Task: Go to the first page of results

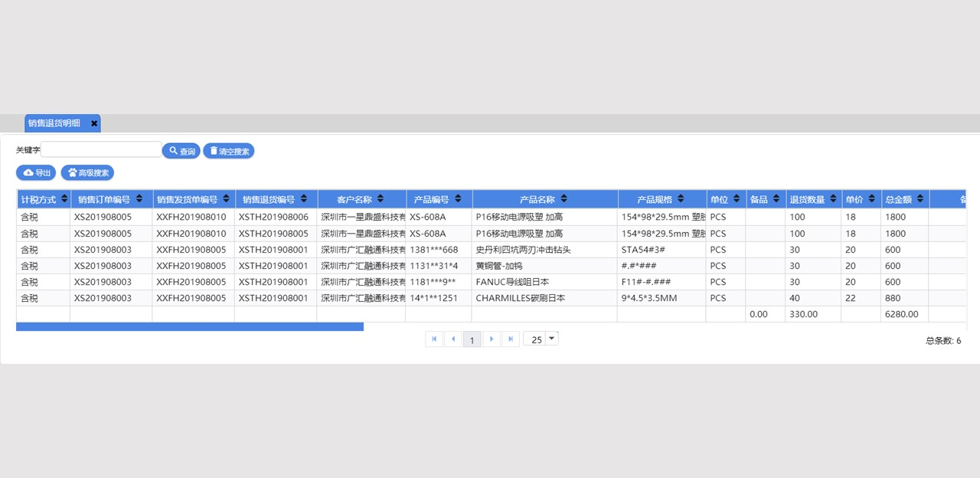Action: (435, 339)
